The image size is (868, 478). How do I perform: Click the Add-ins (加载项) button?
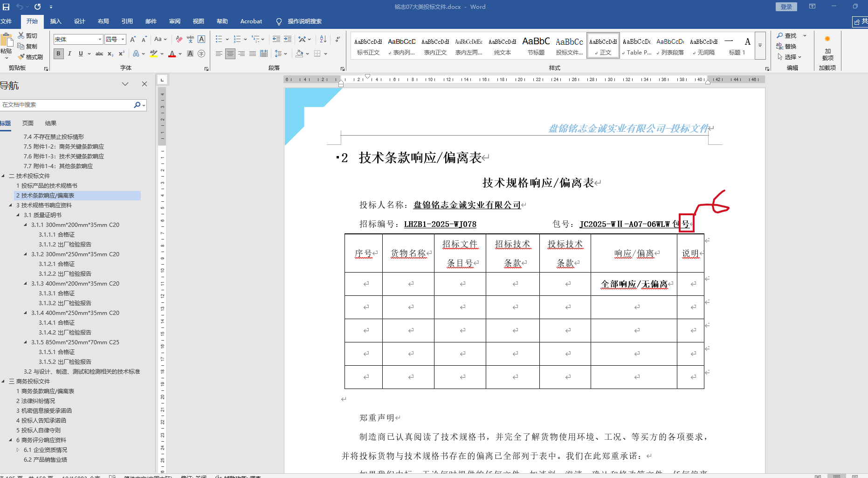(x=827, y=48)
